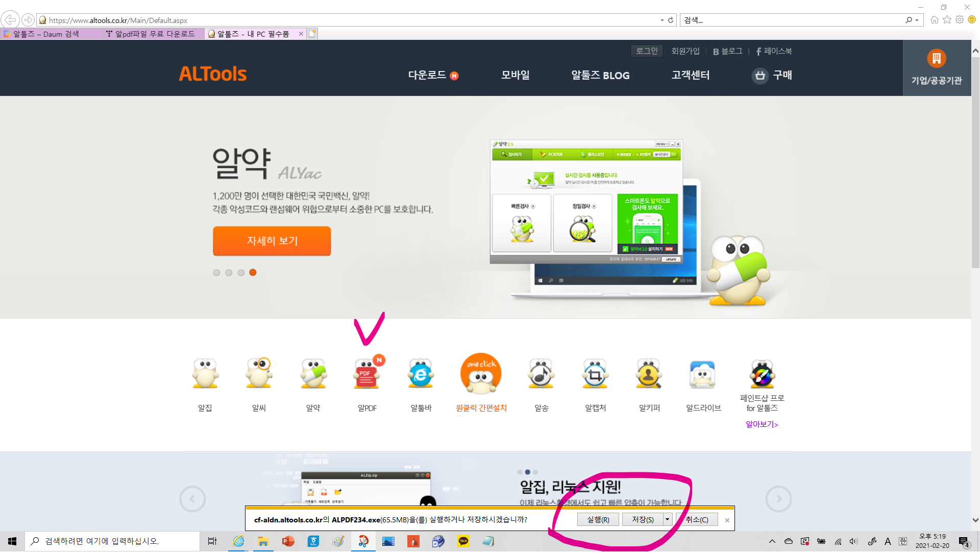980x553 pixels.
Task: Select the fourth orange carousel dot
Action: (x=253, y=273)
